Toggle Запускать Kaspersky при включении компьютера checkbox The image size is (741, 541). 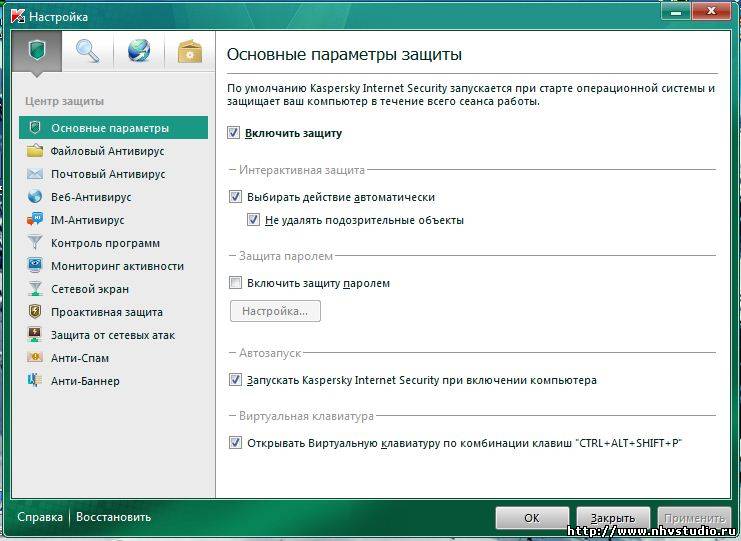(x=235, y=379)
